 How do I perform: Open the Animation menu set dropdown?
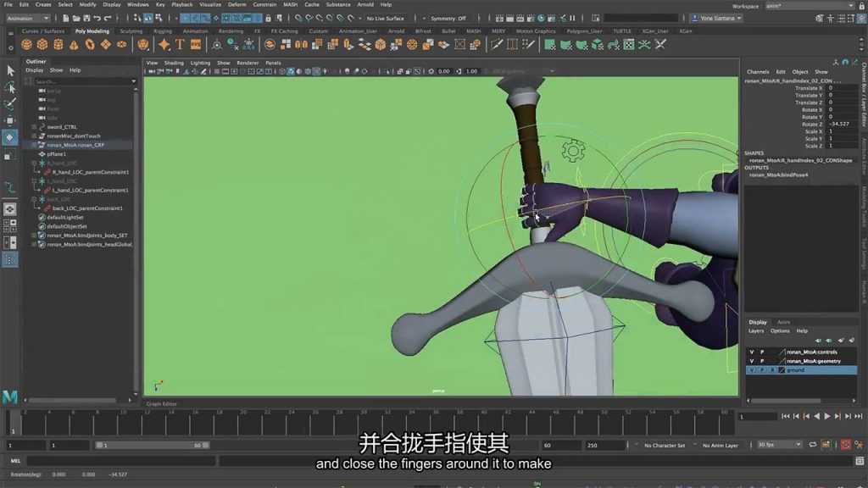[x=28, y=19]
